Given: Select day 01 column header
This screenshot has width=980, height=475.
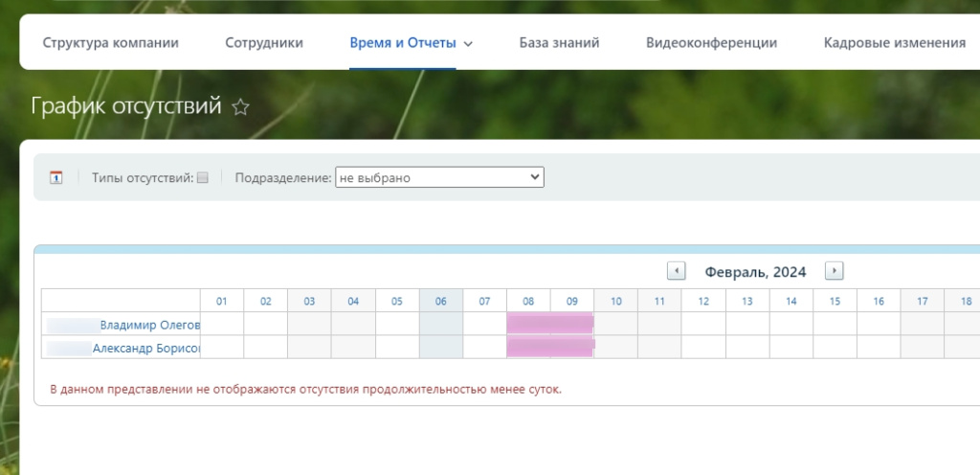Looking at the screenshot, I should (x=222, y=301).
